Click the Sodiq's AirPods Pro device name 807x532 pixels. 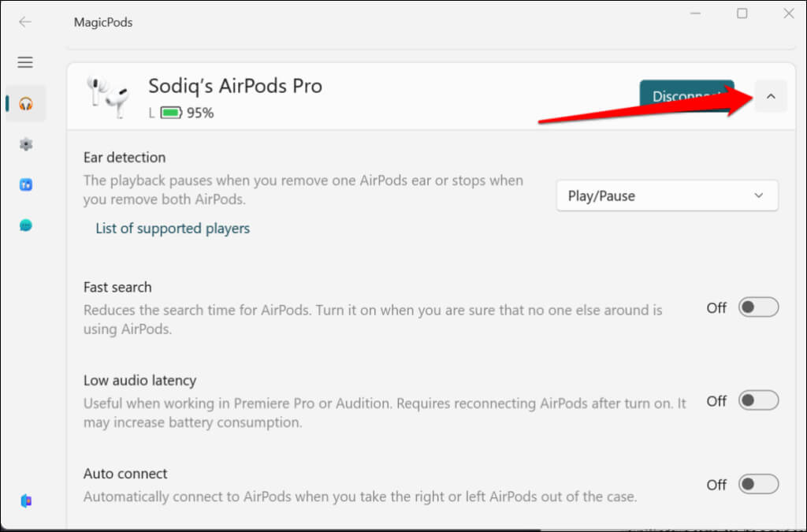click(x=235, y=86)
